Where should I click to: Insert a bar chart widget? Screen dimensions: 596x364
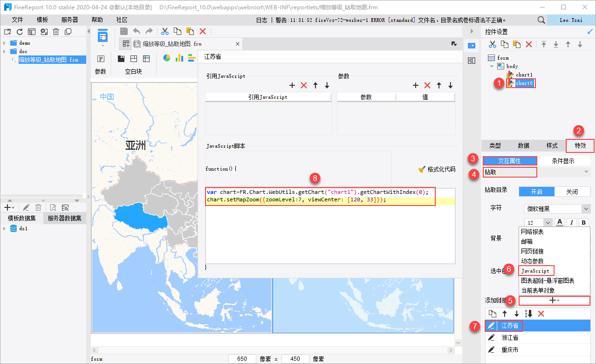pyautogui.click(x=191, y=58)
